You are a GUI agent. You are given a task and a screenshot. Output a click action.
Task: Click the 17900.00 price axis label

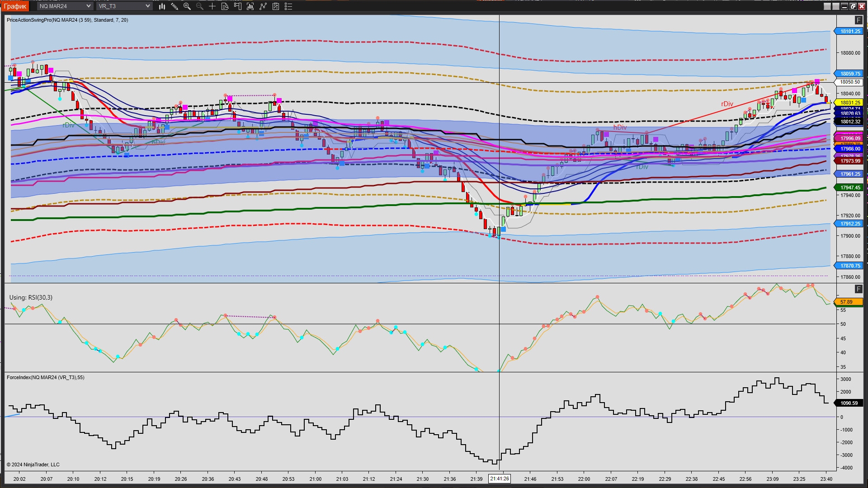pos(850,236)
